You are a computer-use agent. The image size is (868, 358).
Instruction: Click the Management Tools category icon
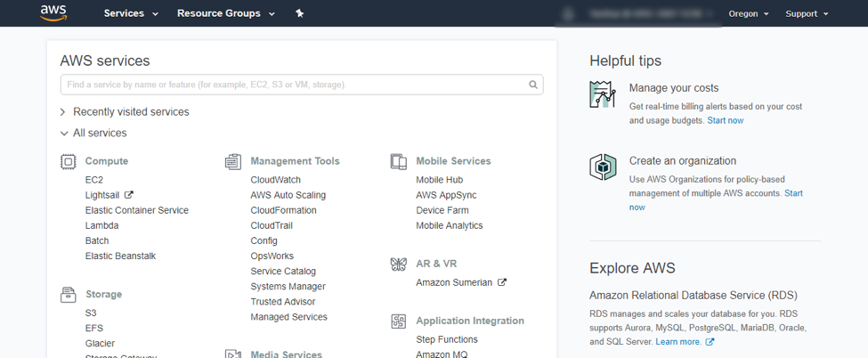pyautogui.click(x=233, y=162)
